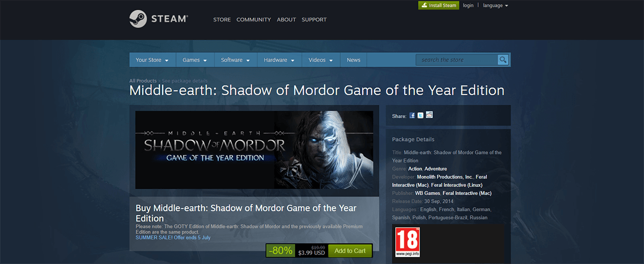Expand the Hardware dropdown
The width and height of the screenshot is (644, 264).
point(279,60)
